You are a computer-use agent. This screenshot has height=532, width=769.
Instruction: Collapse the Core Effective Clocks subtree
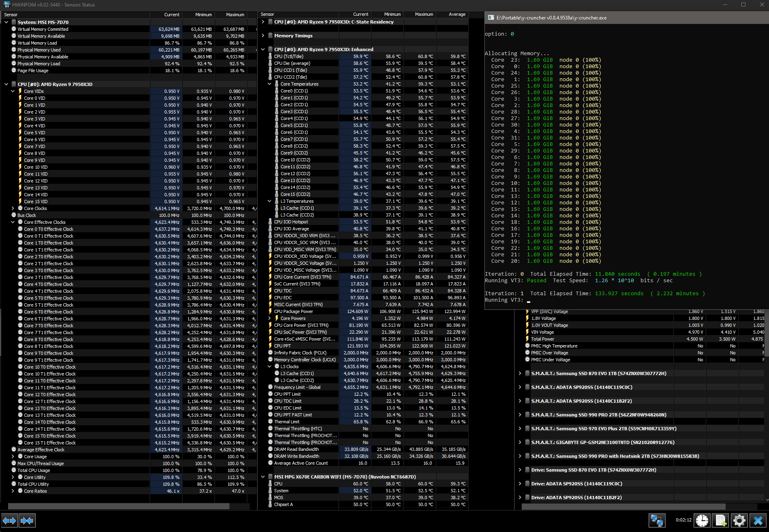click(13, 222)
